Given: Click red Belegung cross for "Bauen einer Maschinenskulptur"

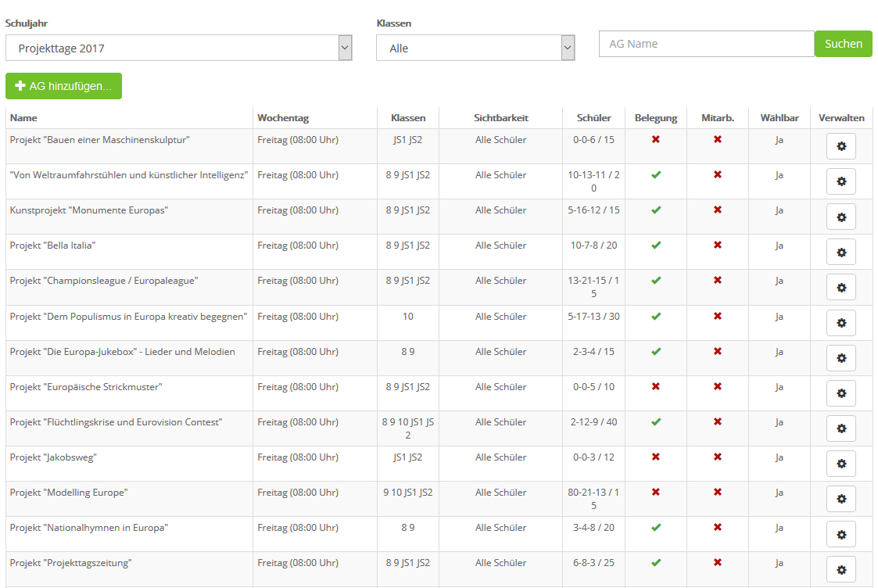Looking at the screenshot, I should [x=656, y=140].
